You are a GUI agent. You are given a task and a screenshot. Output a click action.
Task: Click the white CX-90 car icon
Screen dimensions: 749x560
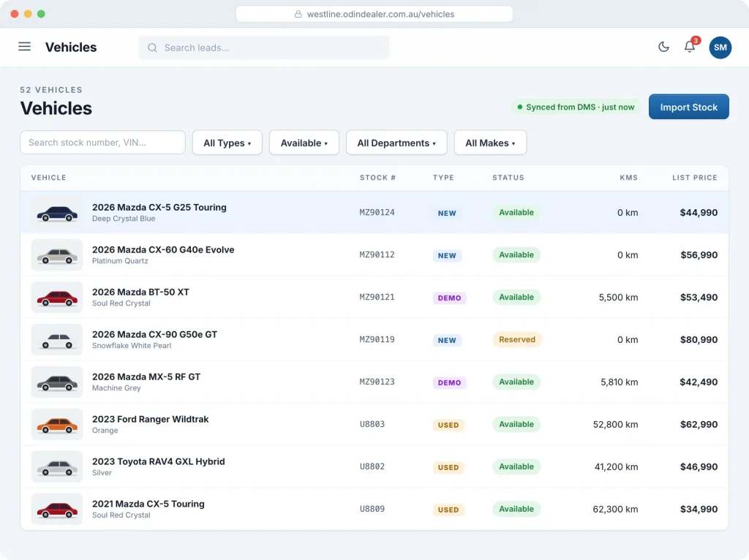(57, 340)
